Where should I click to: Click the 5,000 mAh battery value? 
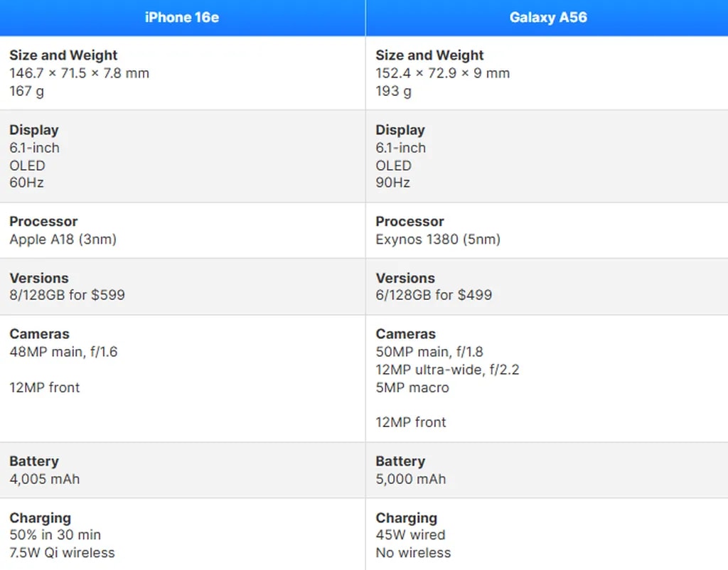point(411,479)
